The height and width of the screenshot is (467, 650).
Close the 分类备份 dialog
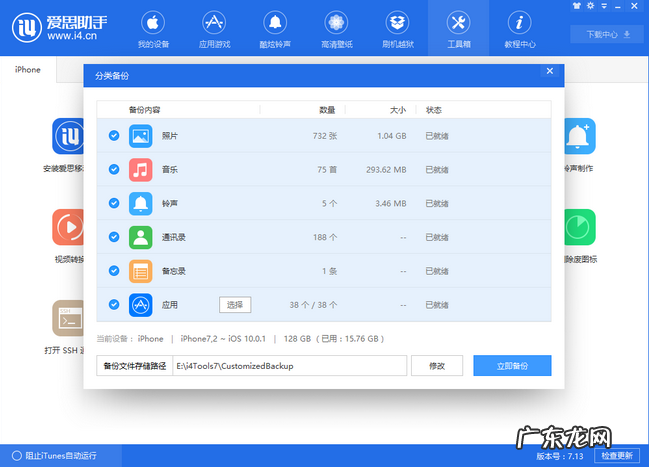tap(550, 71)
